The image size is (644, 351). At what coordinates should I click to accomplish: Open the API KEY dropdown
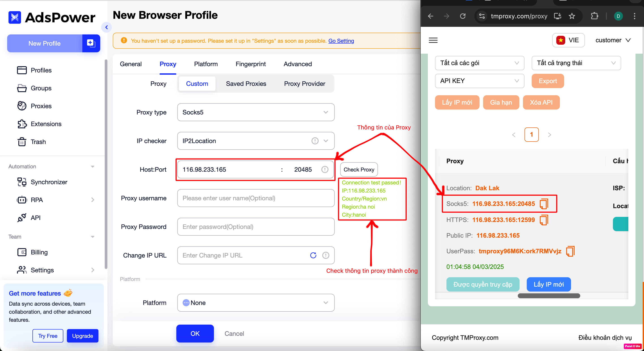(x=479, y=81)
